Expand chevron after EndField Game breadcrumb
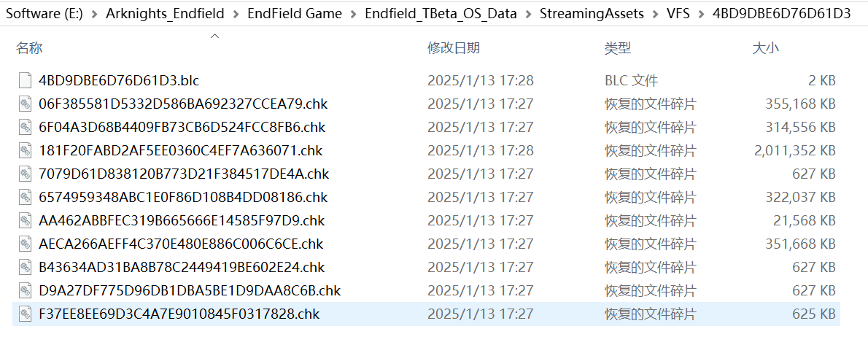The image size is (868, 337). click(x=353, y=14)
